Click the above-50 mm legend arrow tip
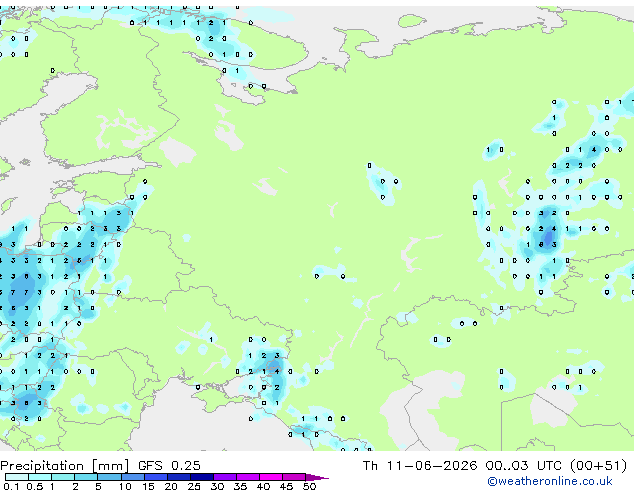This screenshot has height=490, width=634. (317, 477)
